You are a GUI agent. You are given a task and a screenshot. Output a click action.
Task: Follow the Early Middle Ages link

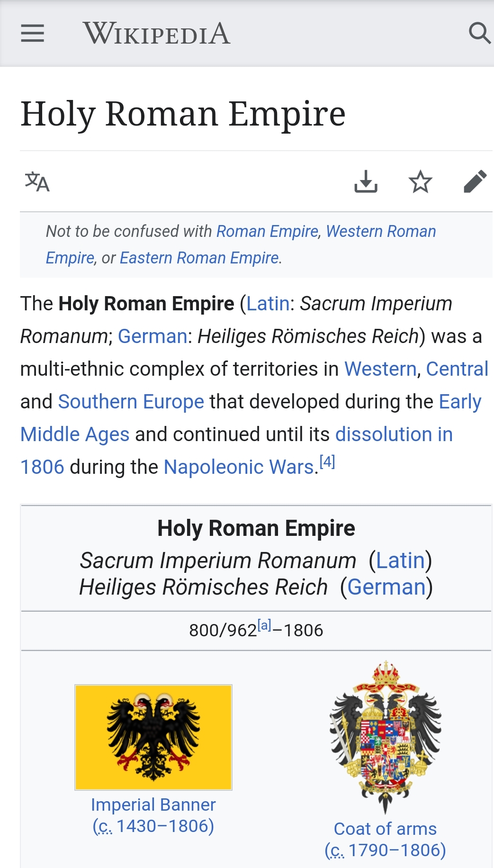pyautogui.click(x=459, y=402)
